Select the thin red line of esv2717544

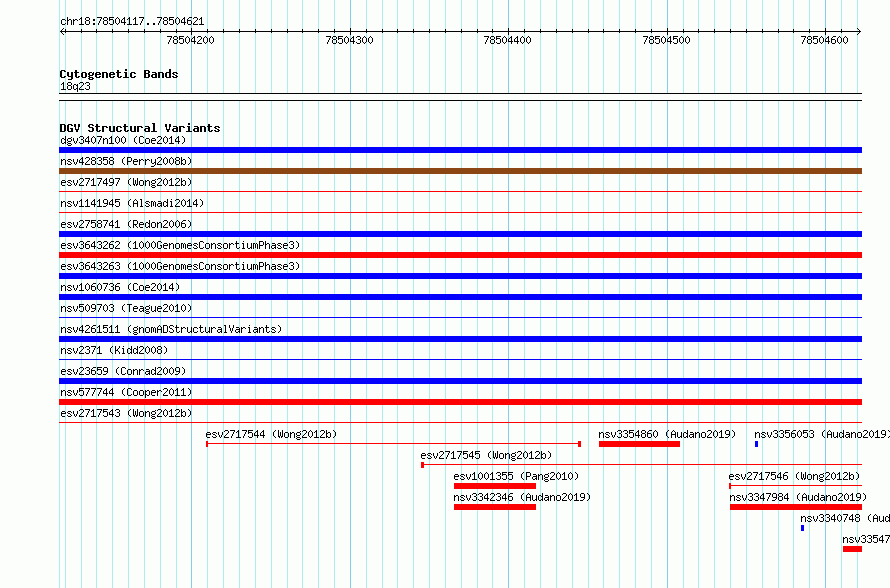coord(393,444)
